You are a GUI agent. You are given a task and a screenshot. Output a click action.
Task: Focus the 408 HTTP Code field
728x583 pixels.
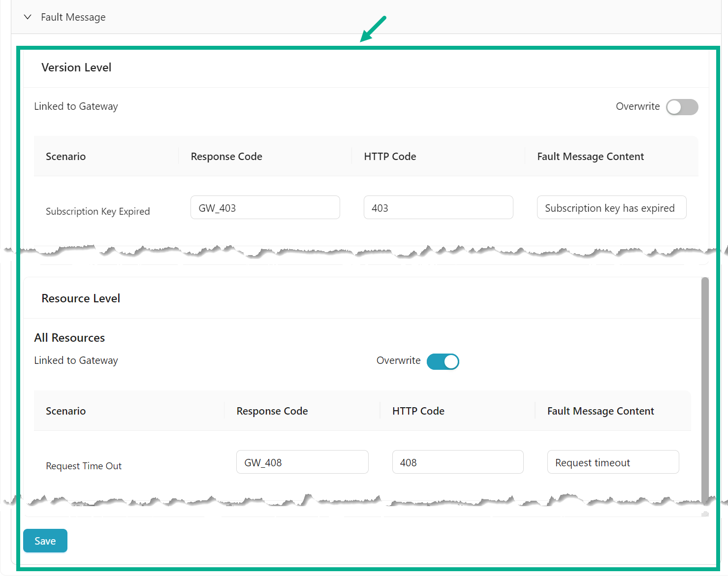tap(457, 462)
